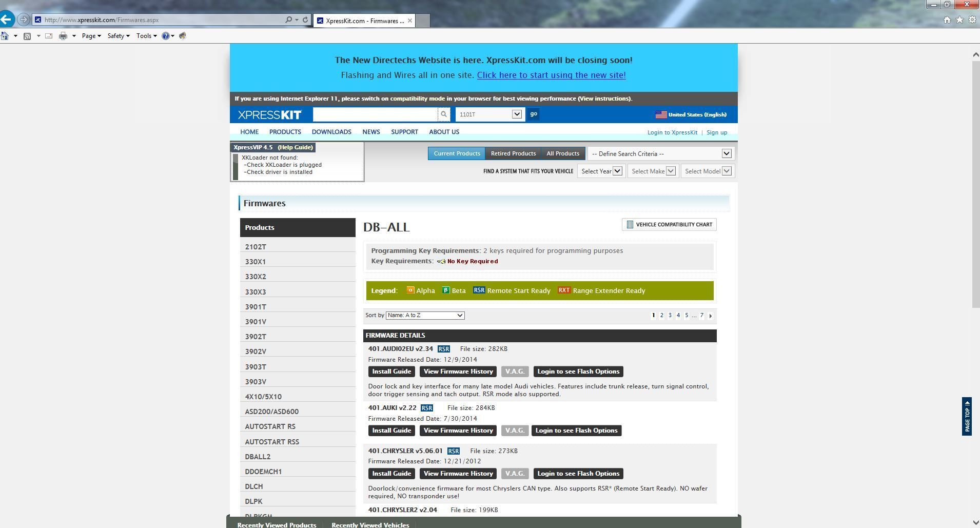Viewport: 980px width, 528px height.
Task: Click the Page Top arrow button
Action: point(967,416)
